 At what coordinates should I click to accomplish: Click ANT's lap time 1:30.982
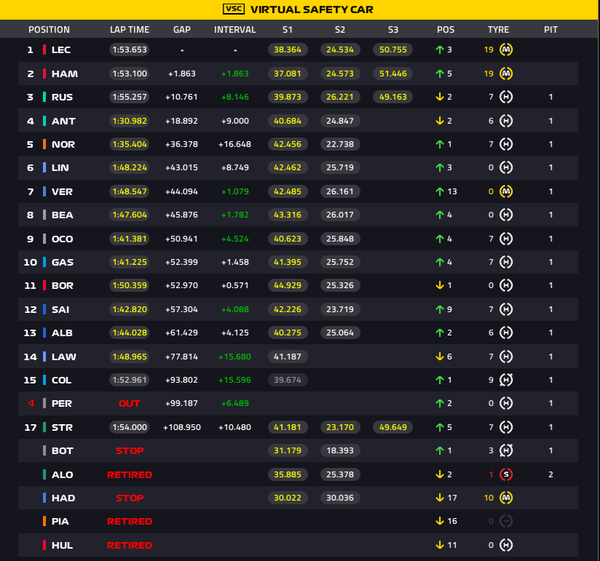pos(129,121)
